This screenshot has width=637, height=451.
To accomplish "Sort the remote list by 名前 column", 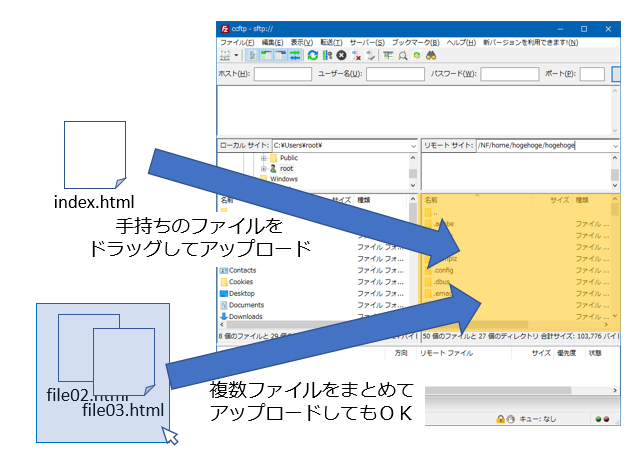I will (x=431, y=200).
